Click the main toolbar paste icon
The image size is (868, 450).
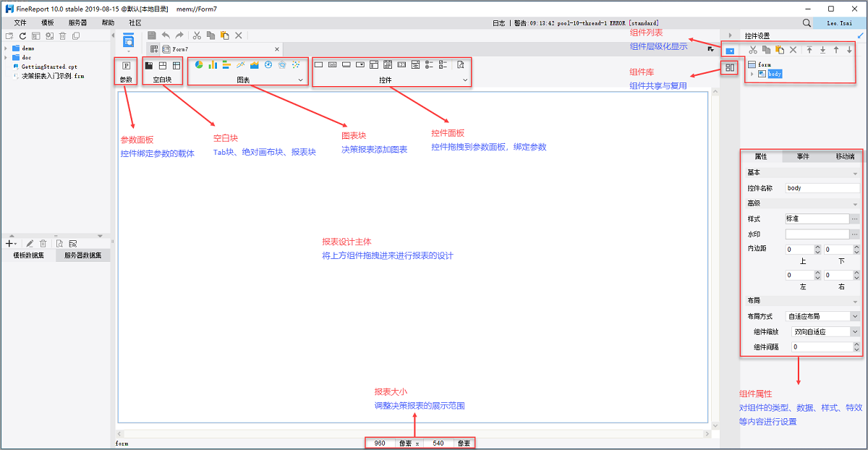[224, 35]
